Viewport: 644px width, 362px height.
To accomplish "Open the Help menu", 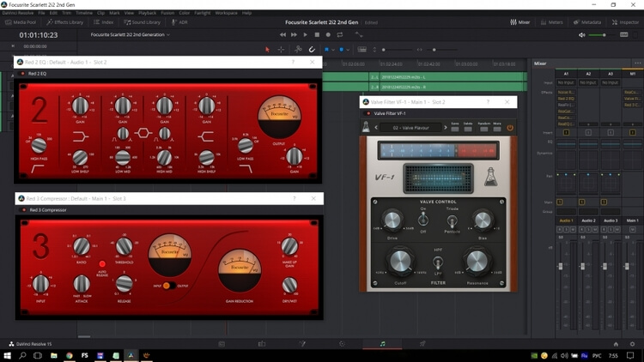I will pyautogui.click(x=246, y=13).
